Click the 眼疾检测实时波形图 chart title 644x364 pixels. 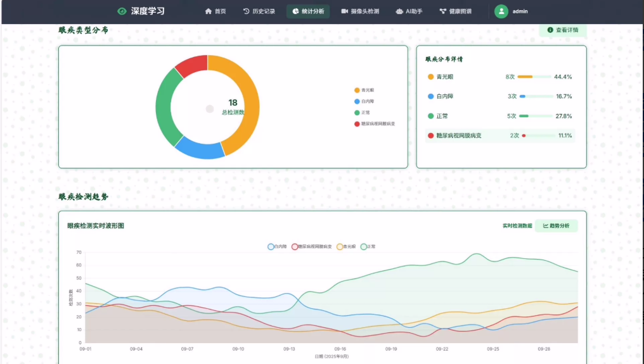click(x=96, y=226)
